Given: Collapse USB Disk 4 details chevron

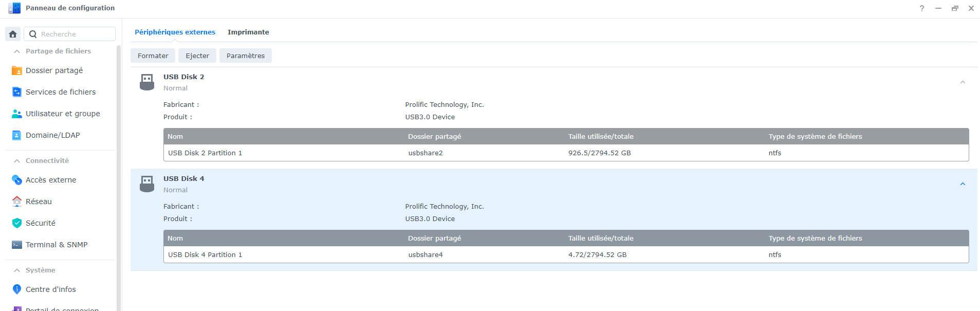Looking at the screenshot, I should (963, 184).
